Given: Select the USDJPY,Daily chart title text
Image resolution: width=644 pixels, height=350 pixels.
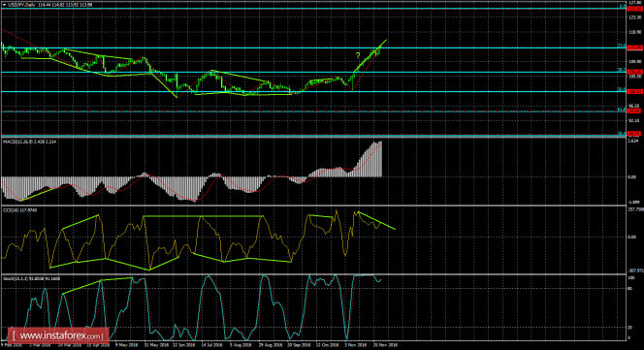Looking at the screenshot, I should click(22, 5).
